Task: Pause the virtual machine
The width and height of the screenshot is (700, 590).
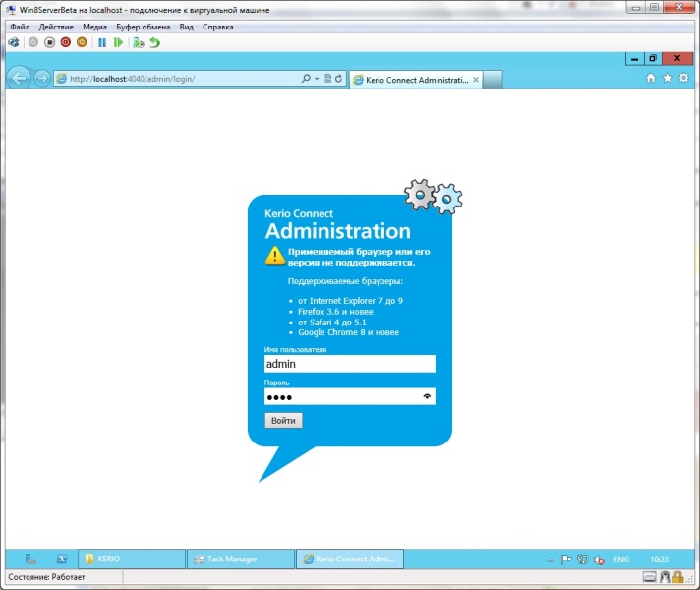Action: point(101,42)
